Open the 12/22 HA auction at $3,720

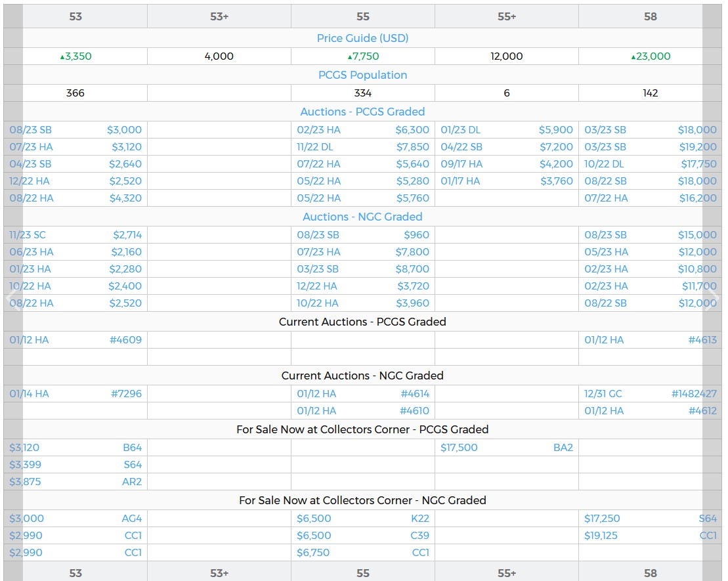click(x=363, y=286)
